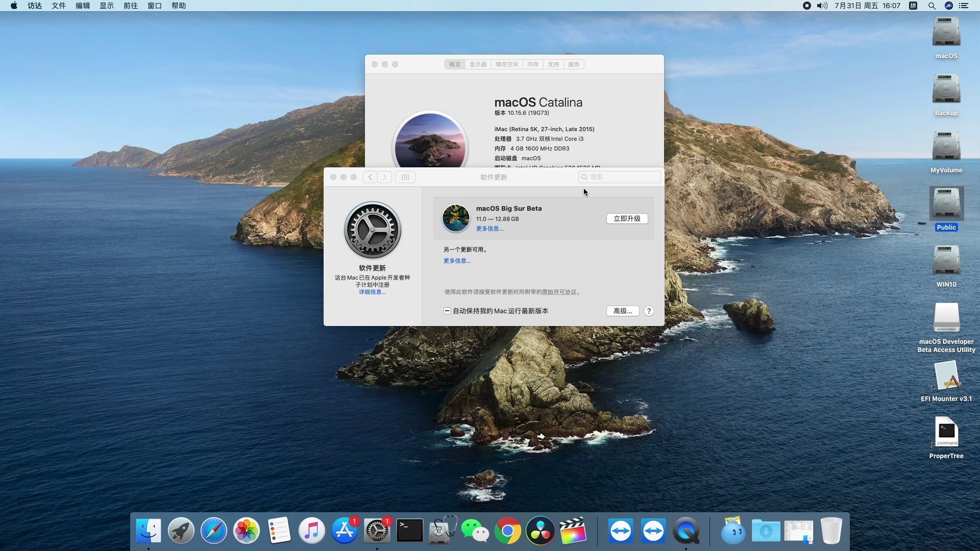Open the Apple menu
This screenshot has height=551, width=980.
pyautogui.click(x=14, y=6)
